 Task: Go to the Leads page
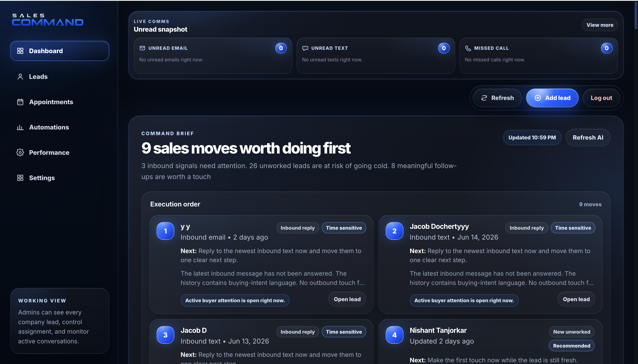(x=59, y=77)
